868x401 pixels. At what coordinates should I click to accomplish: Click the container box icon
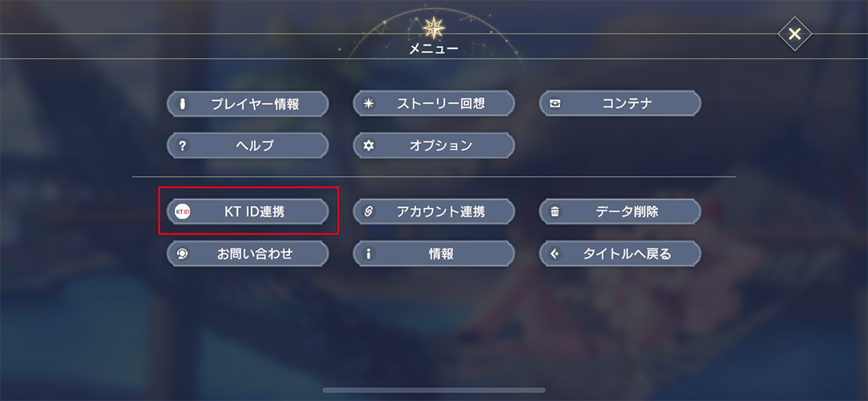click(x=556, y=103)
